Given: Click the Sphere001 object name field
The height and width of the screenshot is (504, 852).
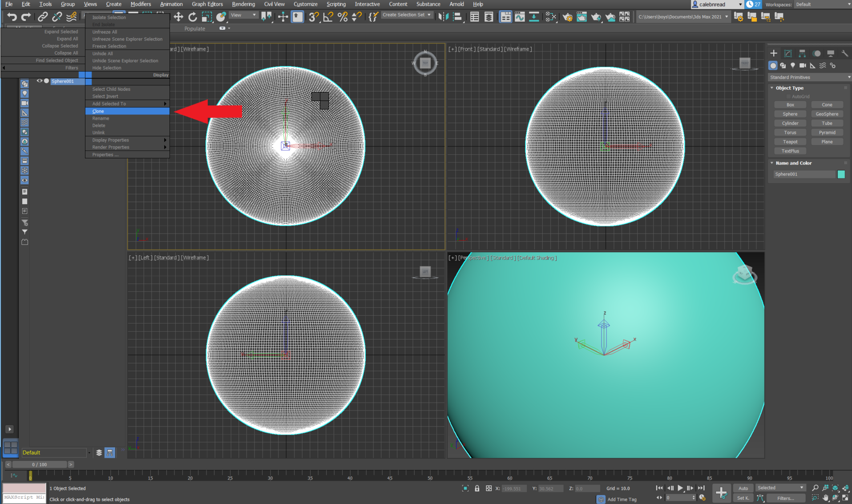Looking at the screenshot, I should click(x=804, y=174).
